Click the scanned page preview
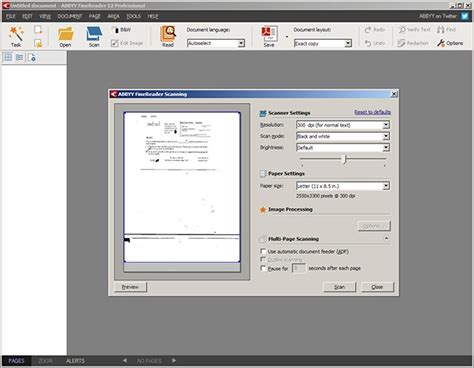This screenshot has width=474, height=368. [182, 187]
